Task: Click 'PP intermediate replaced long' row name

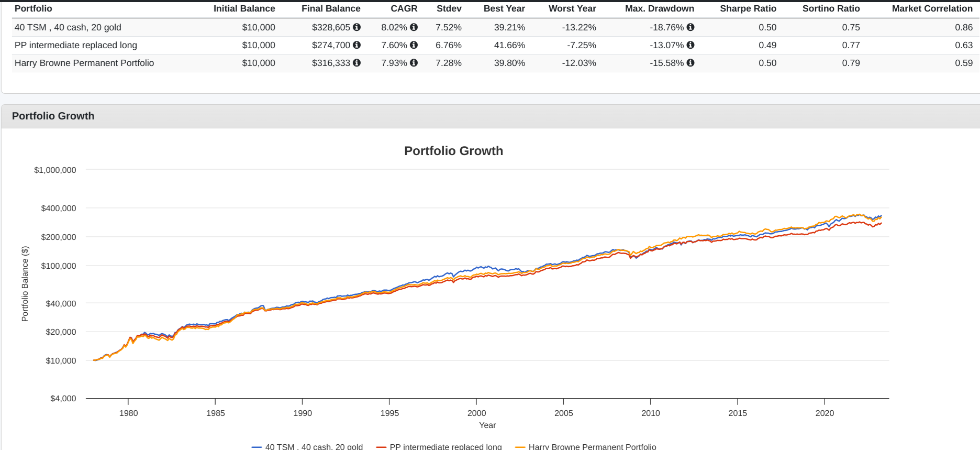Action: point(76,45)
